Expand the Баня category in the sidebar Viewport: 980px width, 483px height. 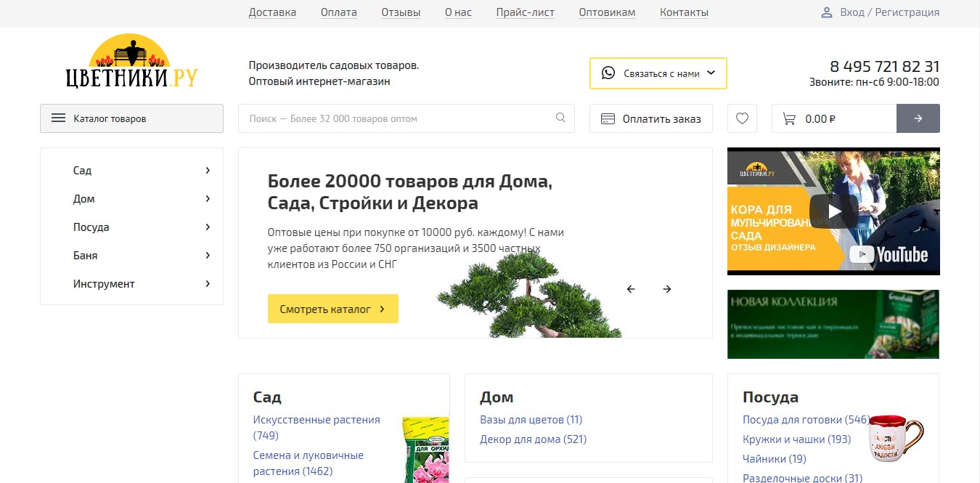pos(208,256)
